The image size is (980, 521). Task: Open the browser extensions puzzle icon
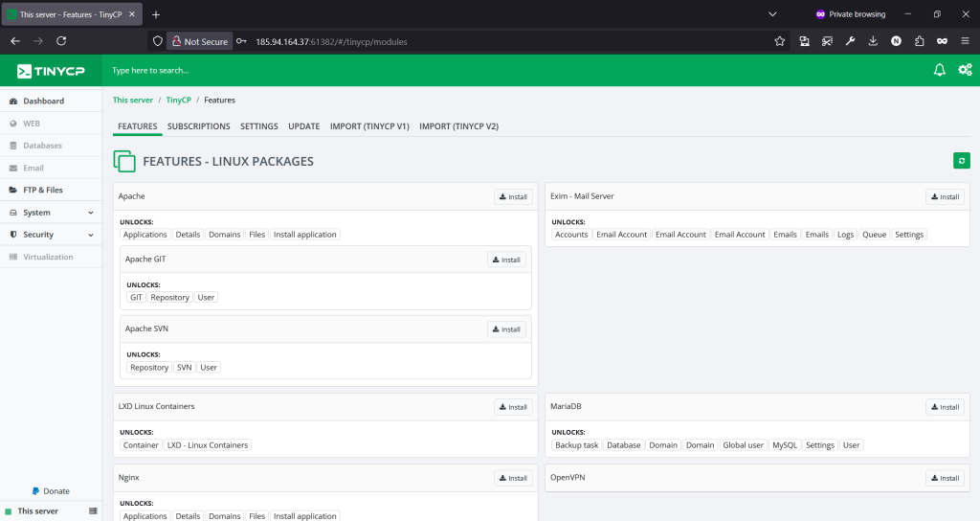click(x=919, y=41)
